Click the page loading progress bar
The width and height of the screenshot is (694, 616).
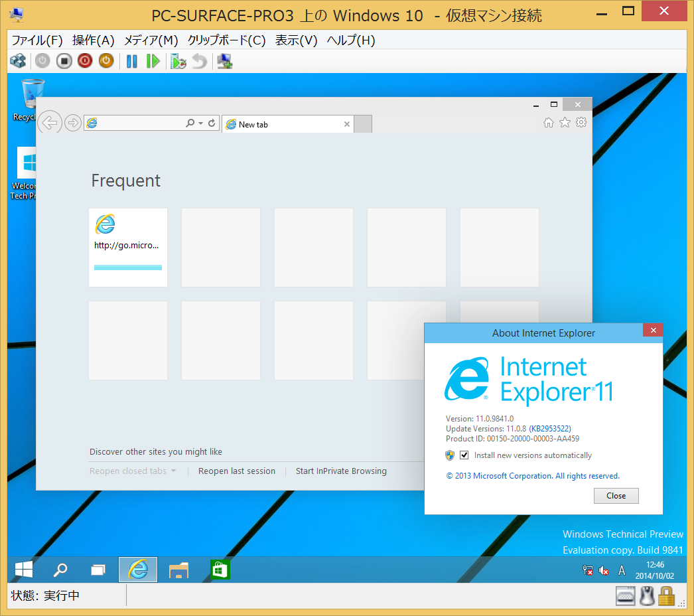127,268
